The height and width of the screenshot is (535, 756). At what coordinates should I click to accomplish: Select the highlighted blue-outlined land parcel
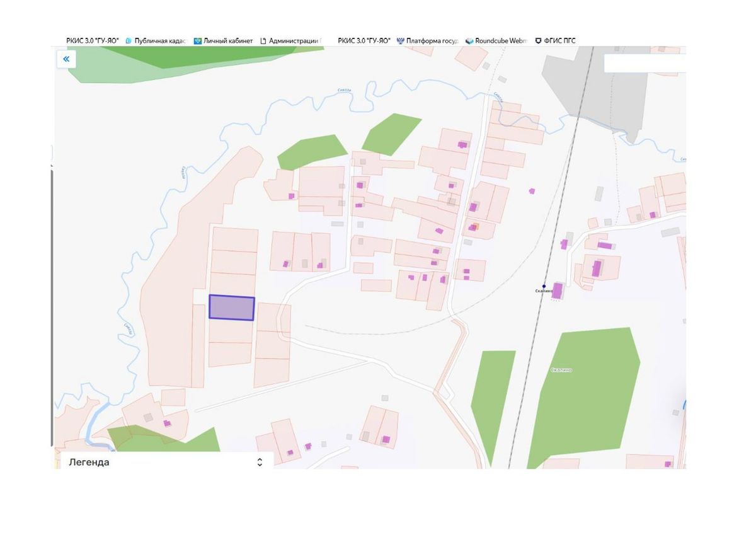pos(231,308)
